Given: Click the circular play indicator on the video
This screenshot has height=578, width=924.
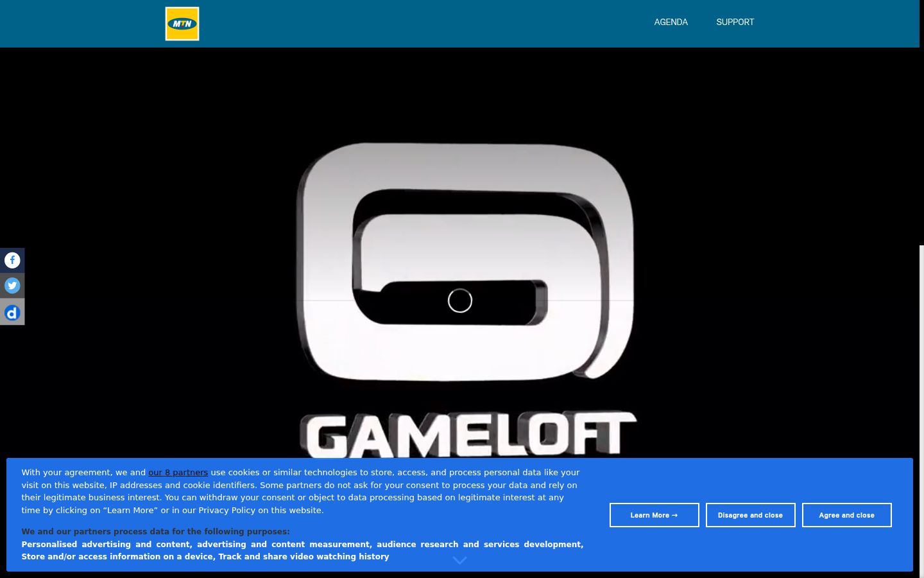Looking at the screenshot, I should [x=460, y=301].
